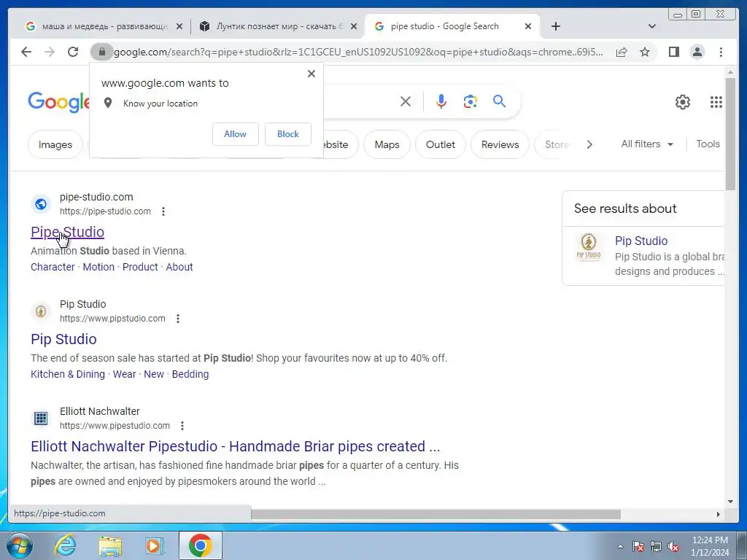Open more options for pipstudio.com result
Screen dimensions: 747x560
[x=178, y=319]
